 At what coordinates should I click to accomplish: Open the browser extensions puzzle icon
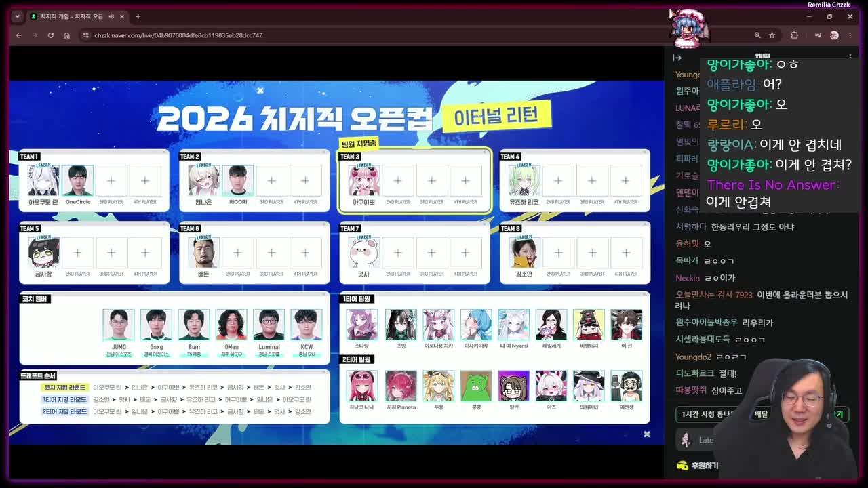point(794,35)
